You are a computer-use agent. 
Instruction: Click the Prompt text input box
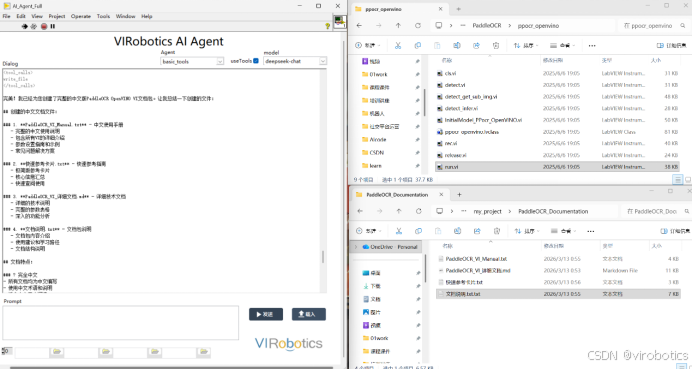pyautogui.click(x=121, y=323)
